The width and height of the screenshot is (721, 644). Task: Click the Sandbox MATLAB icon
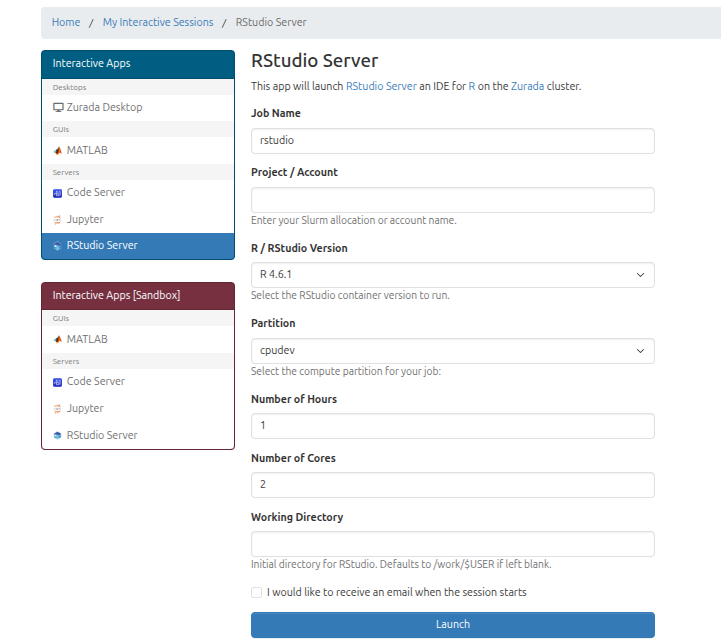pyautogui.click(x=57, y=340)
